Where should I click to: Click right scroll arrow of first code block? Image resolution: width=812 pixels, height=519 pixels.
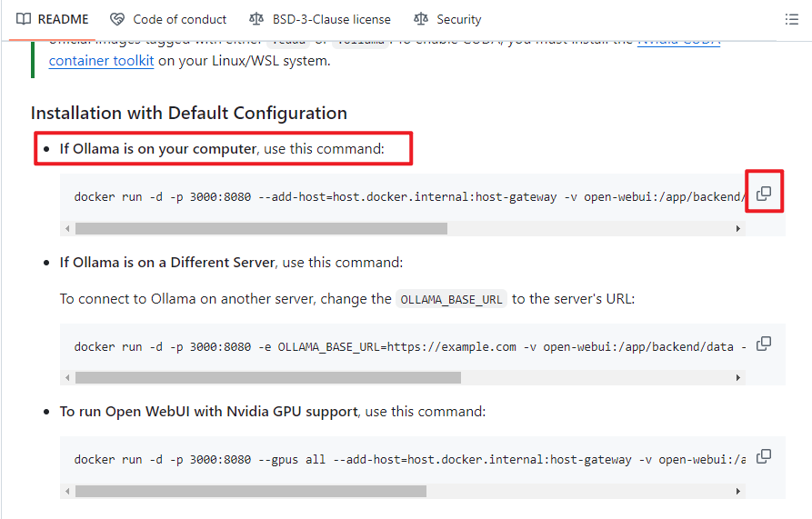pos(738,229)
